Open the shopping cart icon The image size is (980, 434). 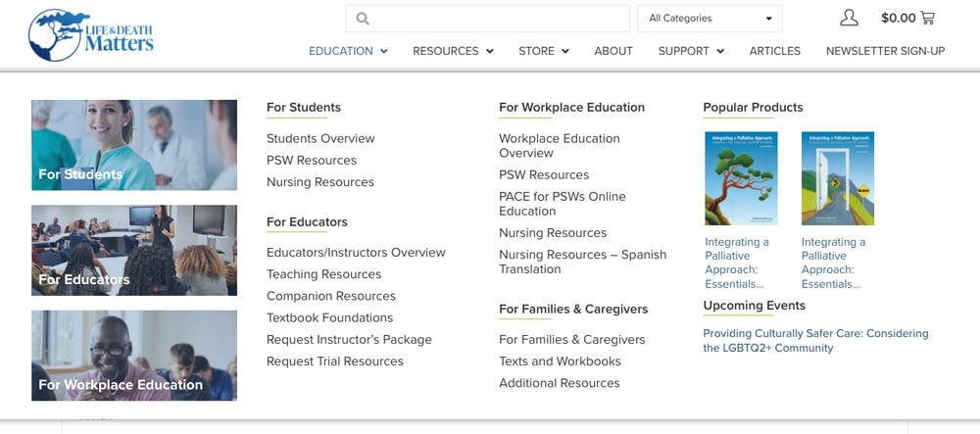(x=927, y=18)
